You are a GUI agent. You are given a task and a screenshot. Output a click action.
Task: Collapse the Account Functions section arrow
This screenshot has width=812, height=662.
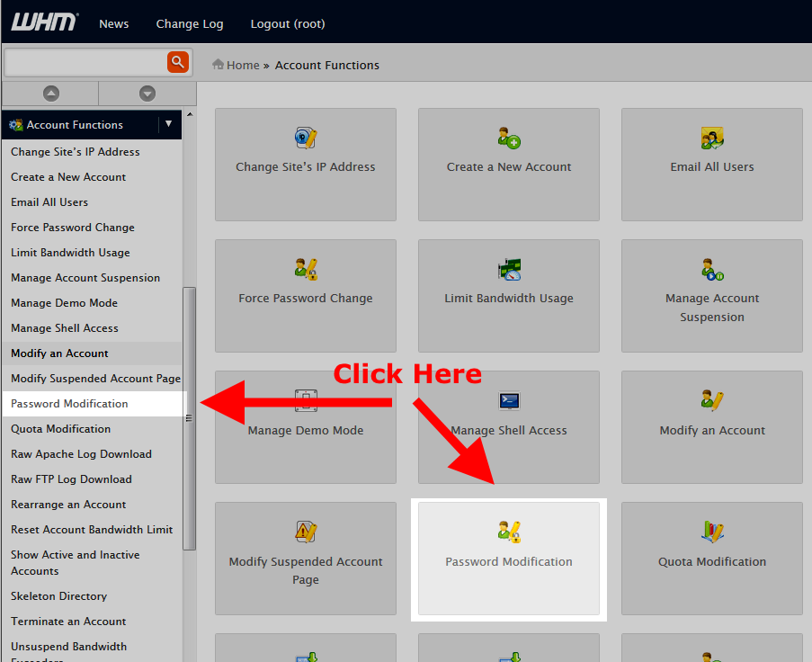[x=168, y=124]
